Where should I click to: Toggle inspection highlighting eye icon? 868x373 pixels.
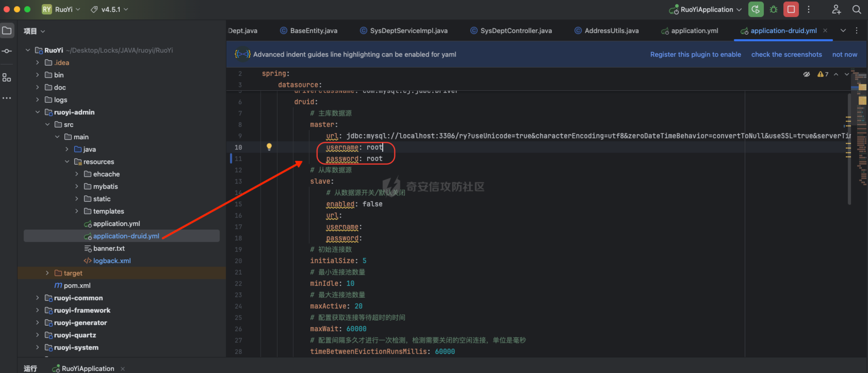tap(806, 75)
